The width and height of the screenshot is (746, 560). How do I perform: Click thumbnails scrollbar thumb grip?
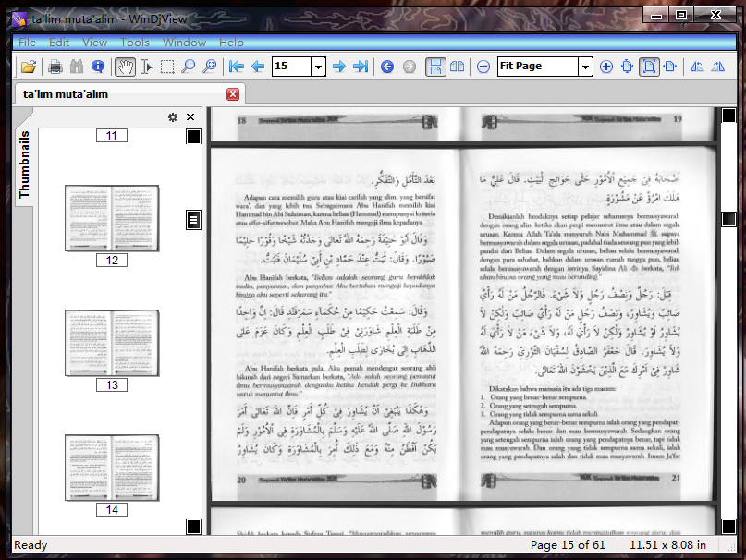pyautogui.click(x=193, y=220)
